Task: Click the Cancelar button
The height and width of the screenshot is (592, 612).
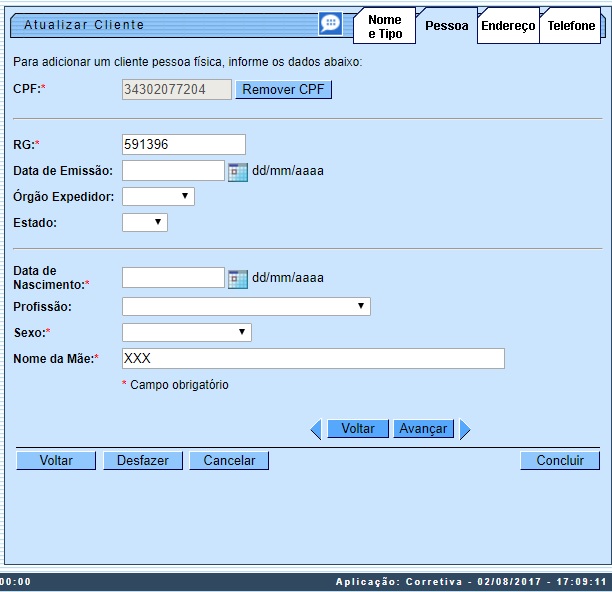Action: (229, 461)
